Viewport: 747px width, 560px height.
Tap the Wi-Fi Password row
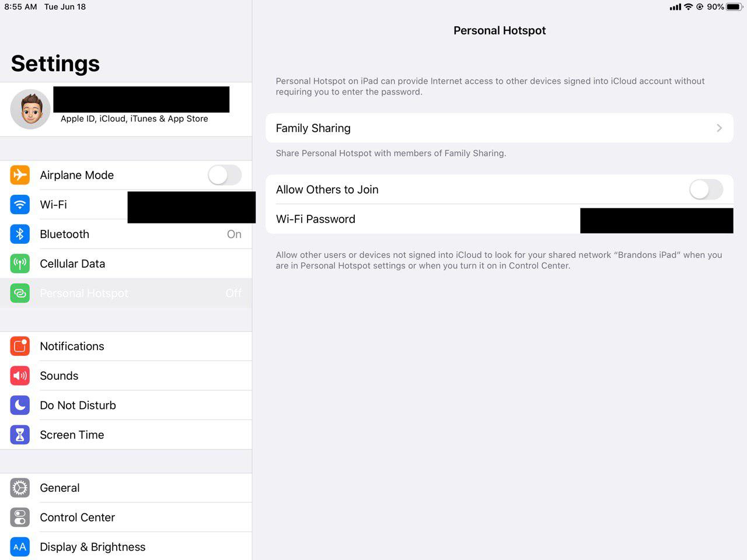(500, 219)
